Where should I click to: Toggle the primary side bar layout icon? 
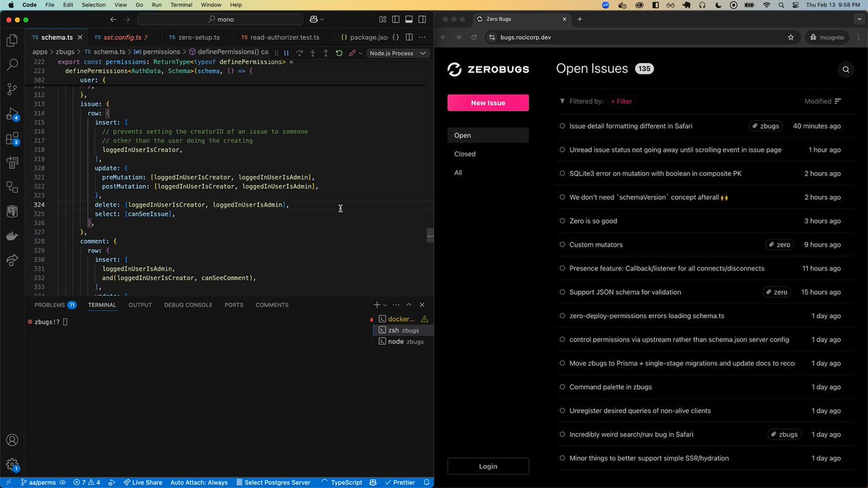coord(396,19)
